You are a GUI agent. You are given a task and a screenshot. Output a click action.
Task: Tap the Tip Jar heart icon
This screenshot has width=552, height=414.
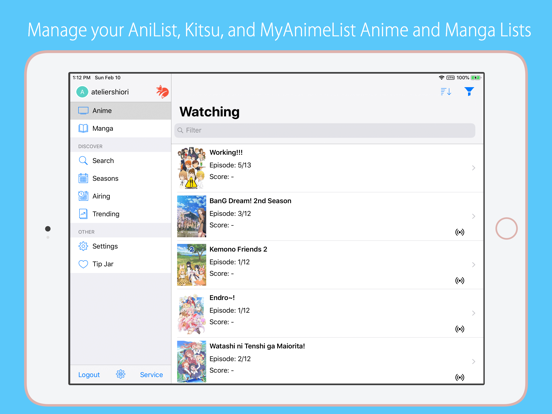tap(83, 264)
